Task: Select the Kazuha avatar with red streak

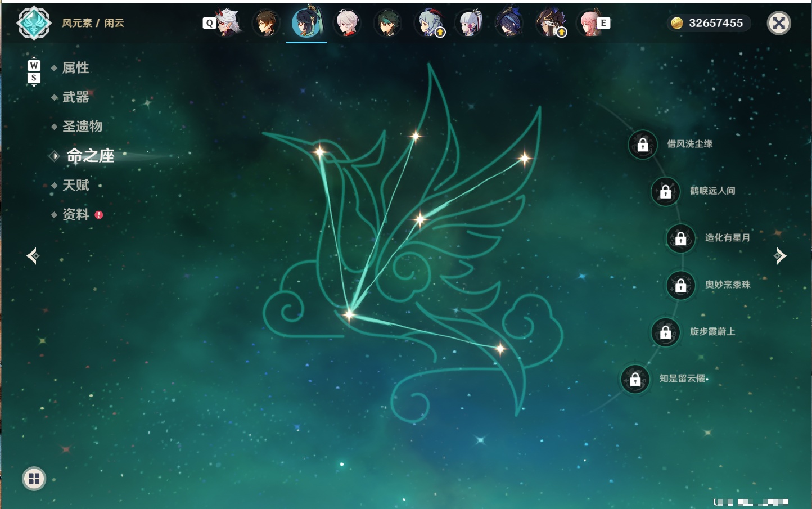Action: point(348,23)
